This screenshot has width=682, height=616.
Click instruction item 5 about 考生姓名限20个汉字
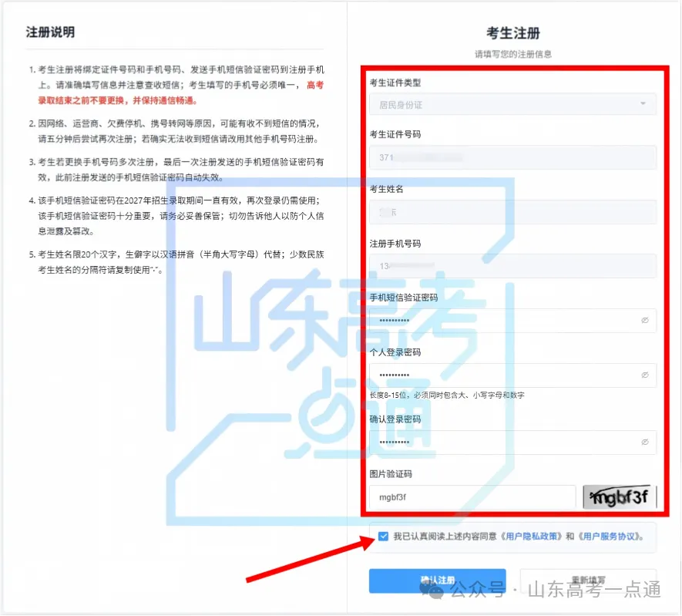tap(176, 262)
